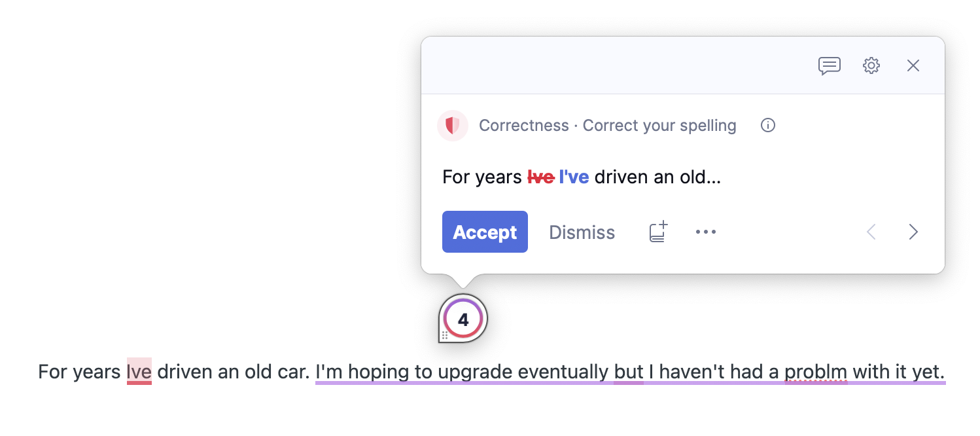
Task: Click the underlined word but in the text
Action: point(629,372)
